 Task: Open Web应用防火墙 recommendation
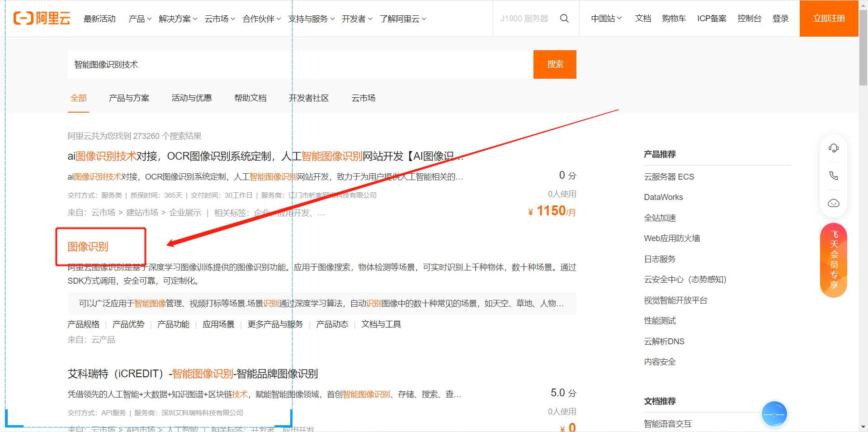672,238
